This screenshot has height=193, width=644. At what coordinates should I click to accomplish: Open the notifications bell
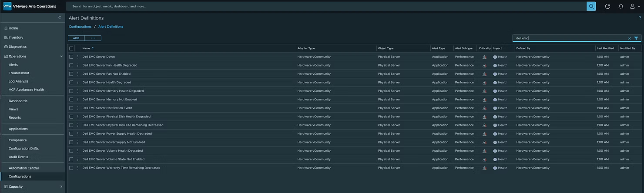(x=621, y=6)
